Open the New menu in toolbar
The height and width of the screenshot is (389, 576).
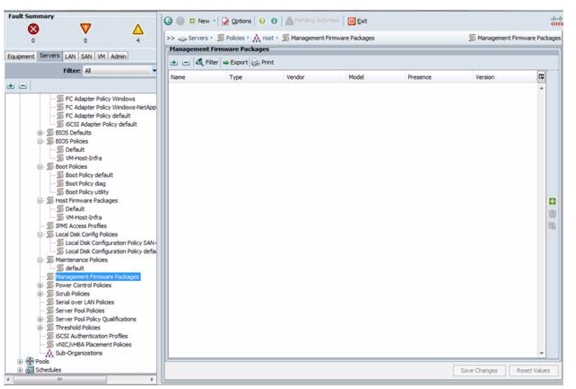tap(202, 21)
